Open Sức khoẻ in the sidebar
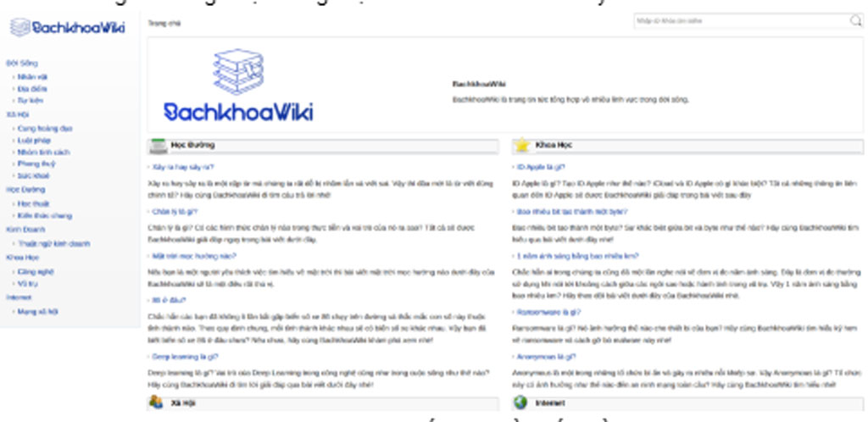This screenshot has width=868, height=422. (x=34, y=176)
